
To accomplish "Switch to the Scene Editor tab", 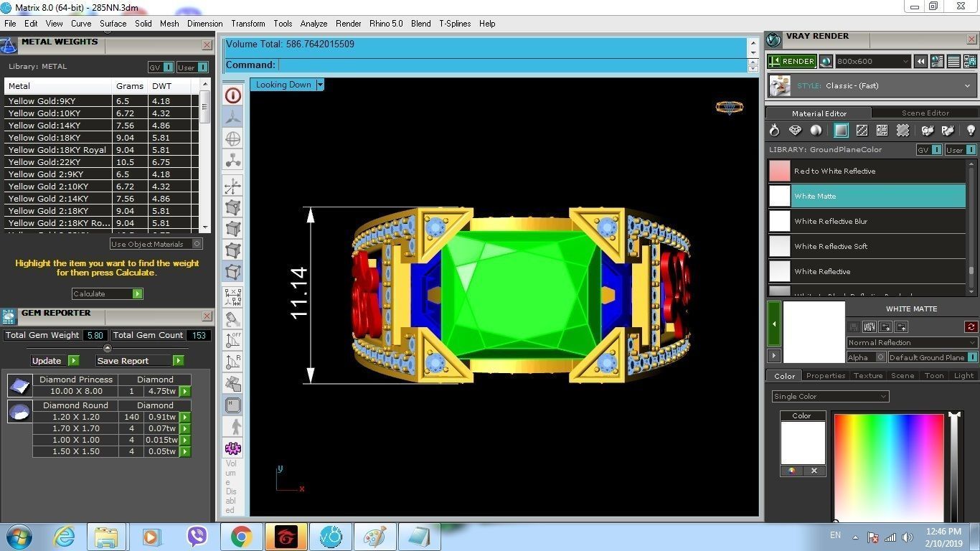I will (x=925, y=113).
